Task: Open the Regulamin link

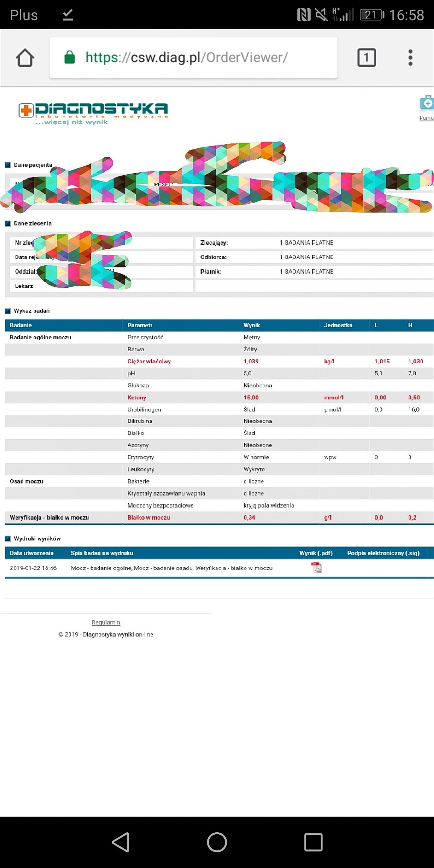Action: point(106,622)
